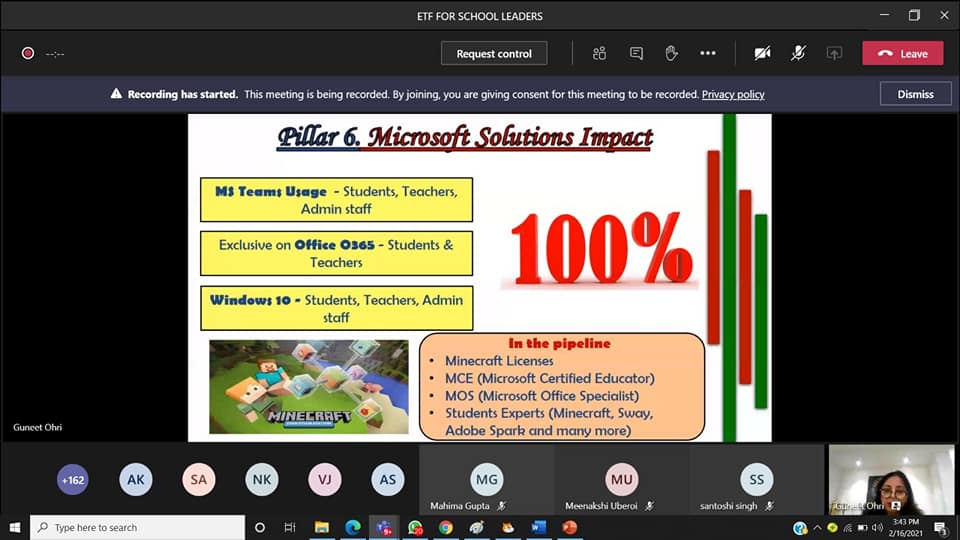
Task: Open the More actions menu
Action: pos(708,53)
